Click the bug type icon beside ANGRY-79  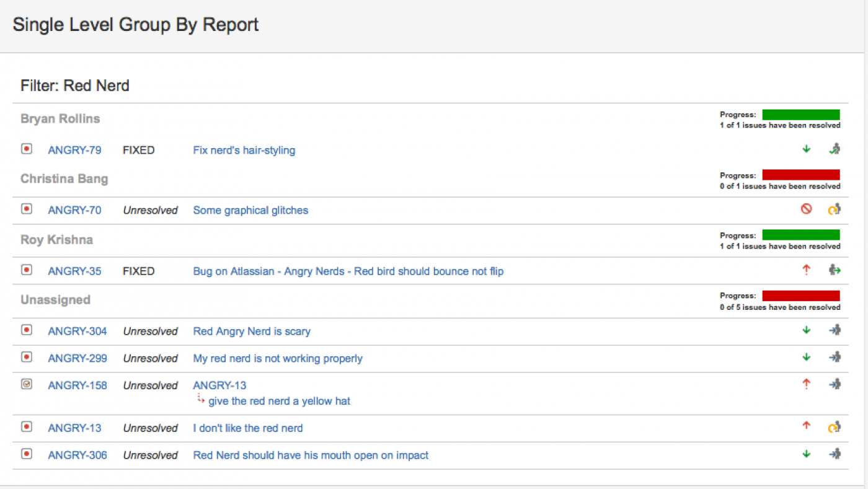(x=26, y=149)
